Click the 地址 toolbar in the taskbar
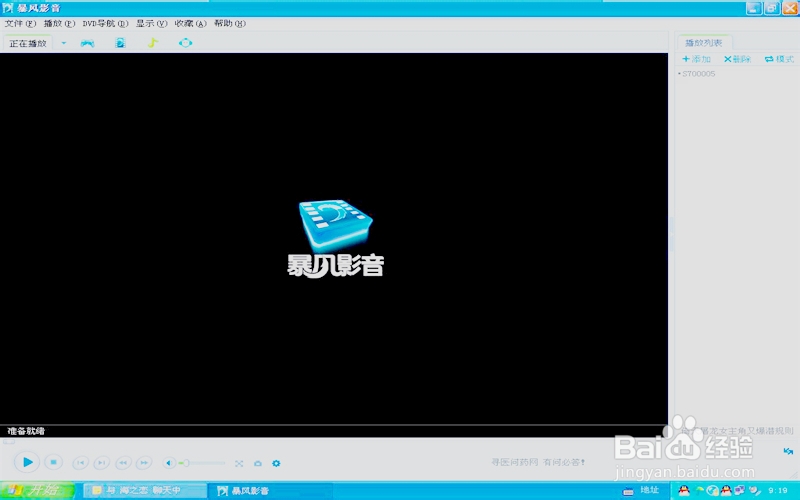The image size is (800, 500). click(649, 490)
